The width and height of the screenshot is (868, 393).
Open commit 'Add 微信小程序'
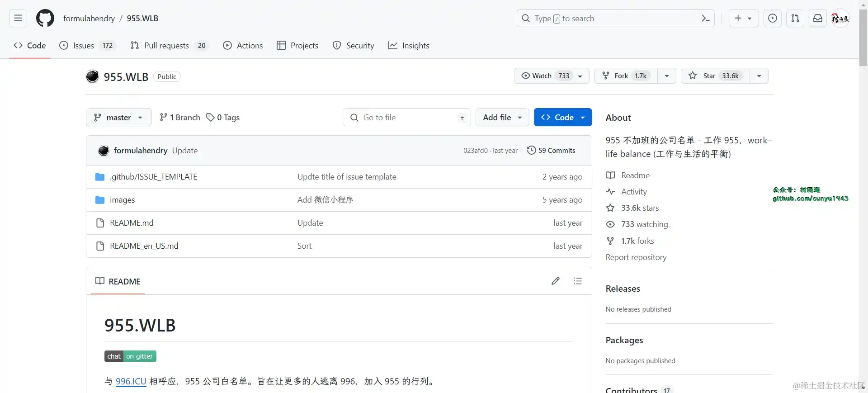click(x=325, y=200)
